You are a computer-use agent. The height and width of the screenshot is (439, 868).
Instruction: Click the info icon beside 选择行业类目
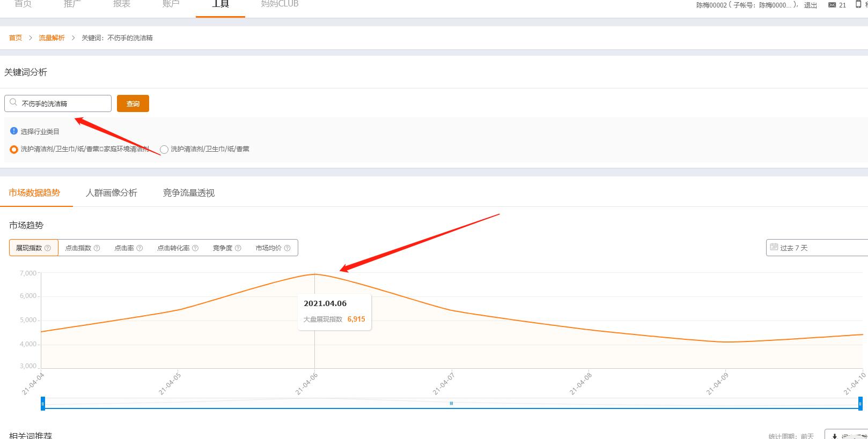[x=14, y=131]
